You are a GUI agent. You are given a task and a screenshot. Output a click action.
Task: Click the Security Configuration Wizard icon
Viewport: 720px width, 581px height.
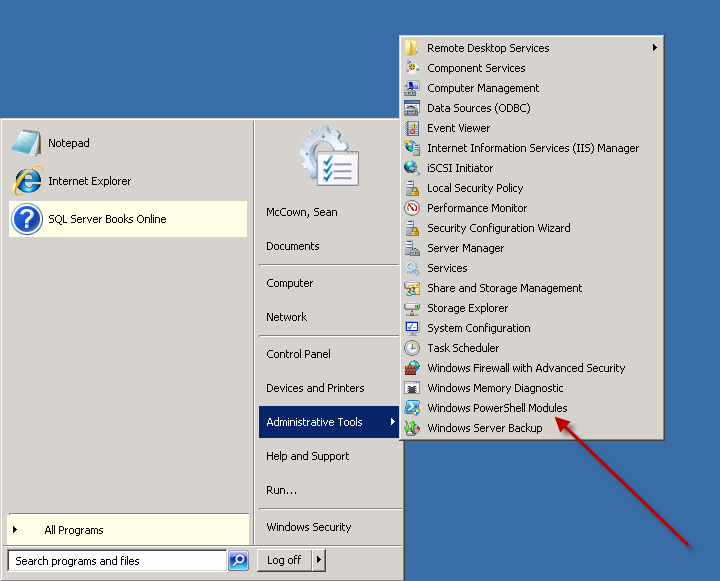coord(412,228)
